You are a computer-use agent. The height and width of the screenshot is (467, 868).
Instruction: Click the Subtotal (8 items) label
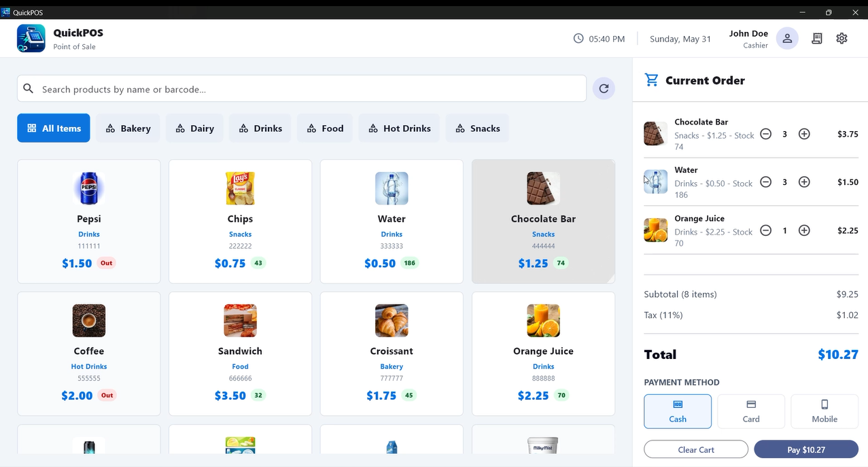(x=680, y=294)
